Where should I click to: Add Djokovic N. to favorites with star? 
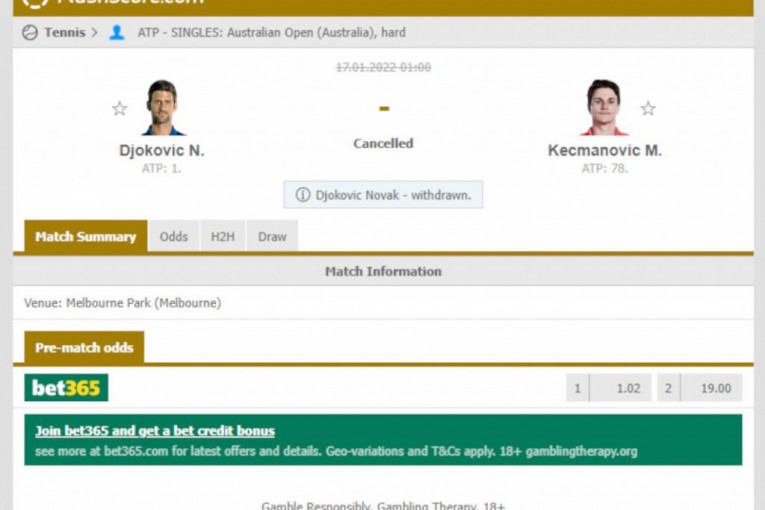click(x=119, y=108)
